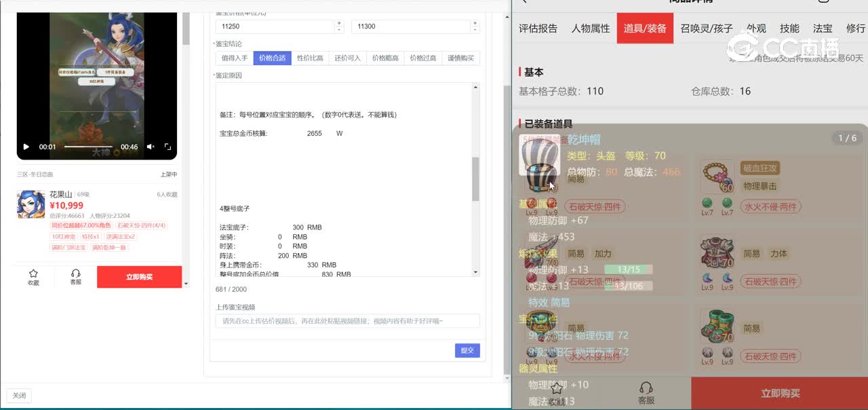Click inside the 鉴定原因 text area
Screen dimensions: 868x410
(343, 179)
